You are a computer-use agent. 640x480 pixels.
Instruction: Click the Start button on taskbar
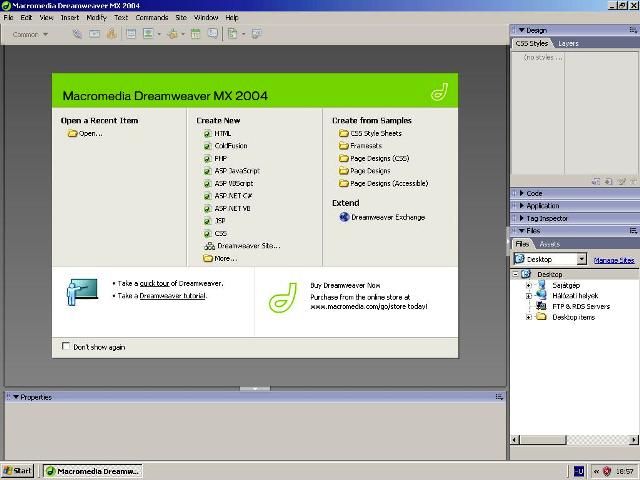pyautogui.click(x=18, y=471)
